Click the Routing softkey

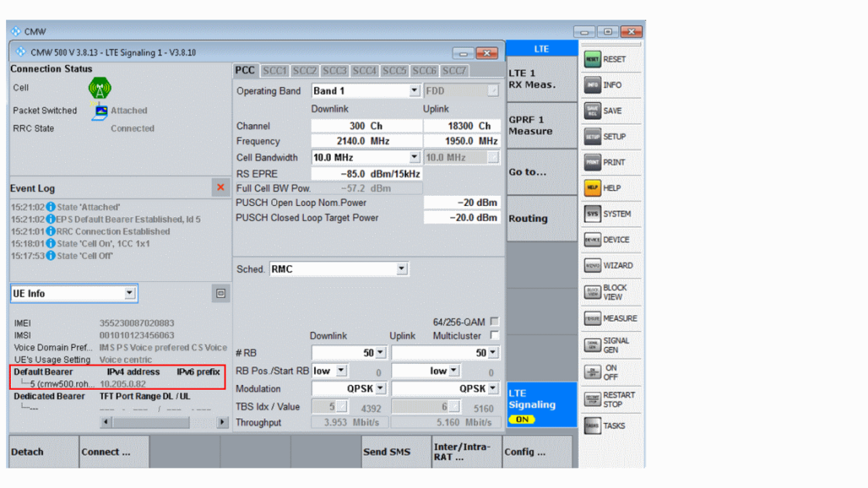[x=541, y=219]
